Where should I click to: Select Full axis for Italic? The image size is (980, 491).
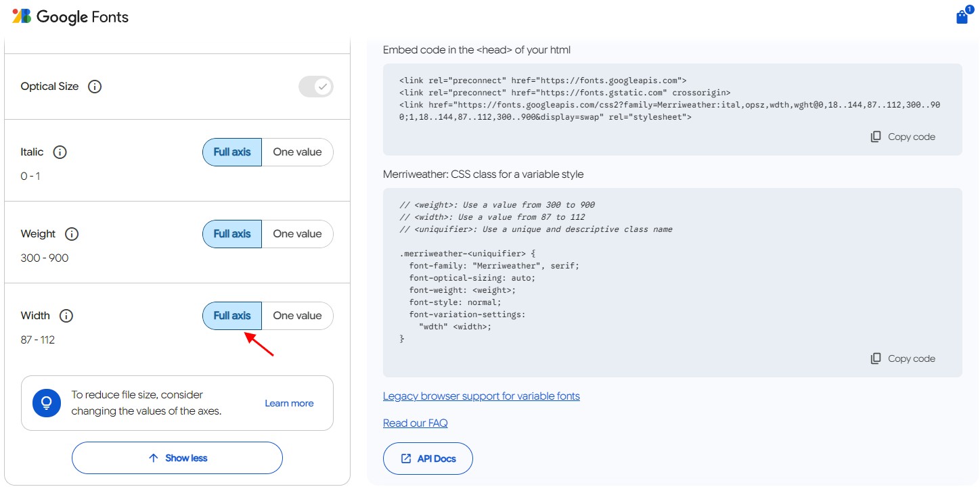232,152
